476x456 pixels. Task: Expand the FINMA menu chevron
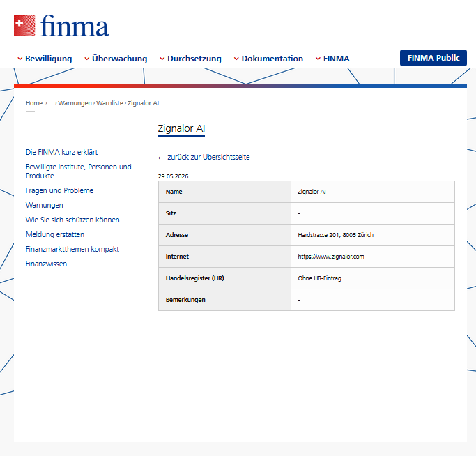(x=318, y=59)
